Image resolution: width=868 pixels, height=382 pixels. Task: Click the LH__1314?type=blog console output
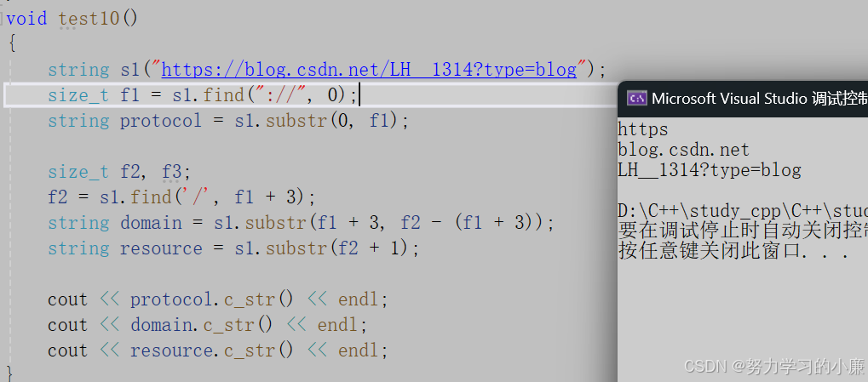(709, 170)
